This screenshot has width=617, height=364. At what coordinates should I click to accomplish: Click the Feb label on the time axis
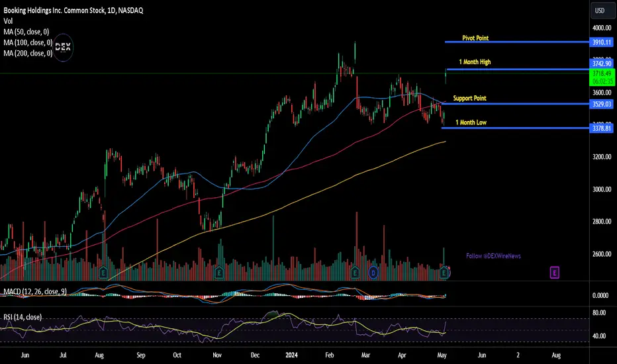tap(330, 355)
